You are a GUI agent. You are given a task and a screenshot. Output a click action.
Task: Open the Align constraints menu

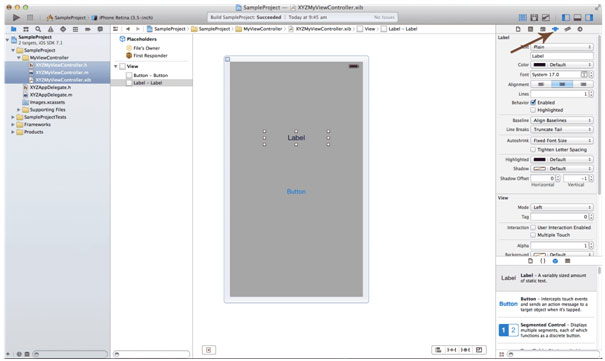438,350
